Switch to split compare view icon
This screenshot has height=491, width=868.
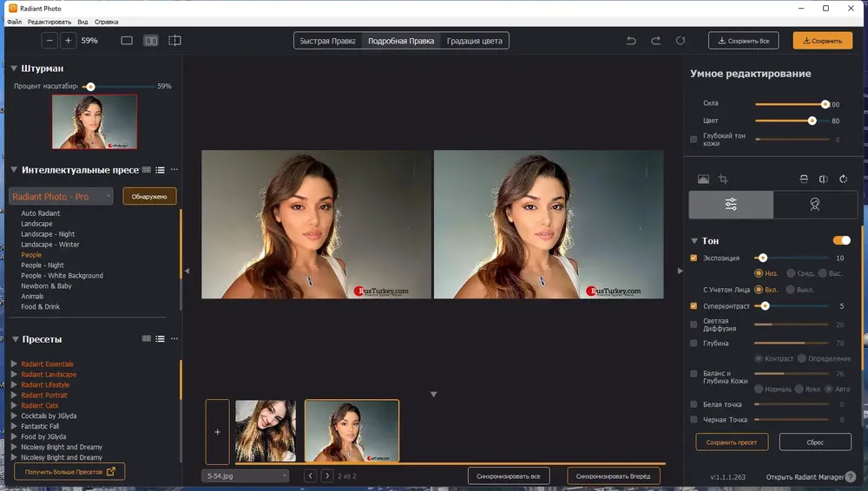coord(150,41)
